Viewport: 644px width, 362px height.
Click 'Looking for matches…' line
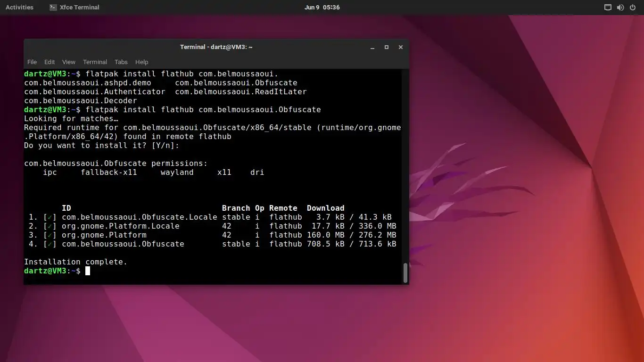pyautogui.click(x=71, y=119)
